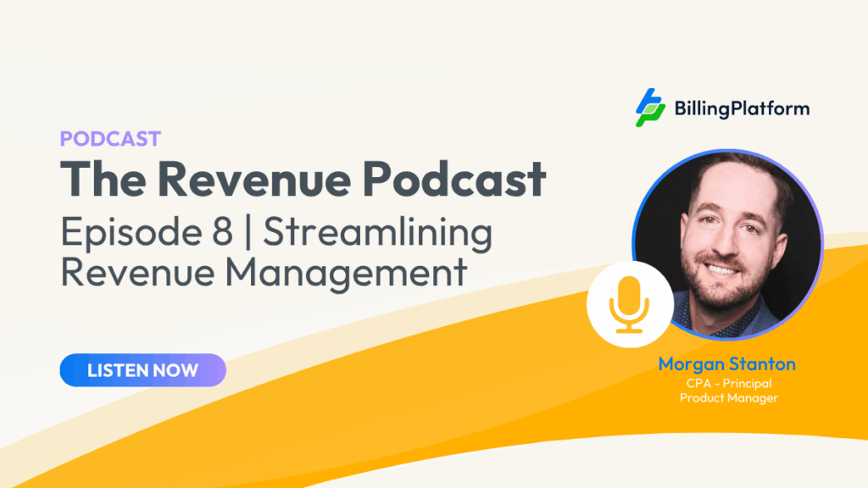Click the 'Product Manager' text
The width and height of the screenshot is (868, 488).
coord(728,398)
